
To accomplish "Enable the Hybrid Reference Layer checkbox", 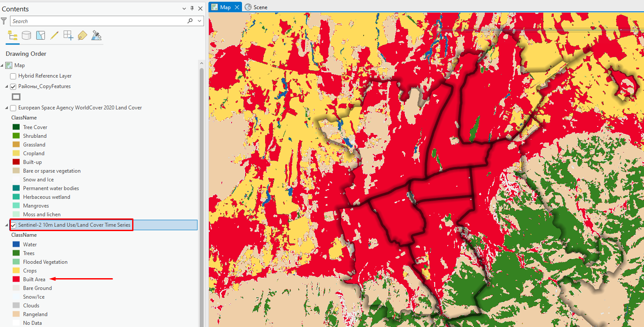I will 13,76.
